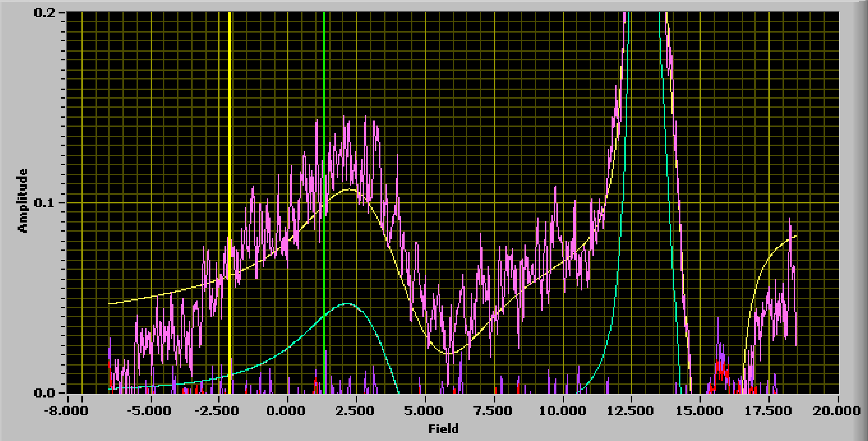Click the 15.000 Field tick label

[x=700, y=411]
